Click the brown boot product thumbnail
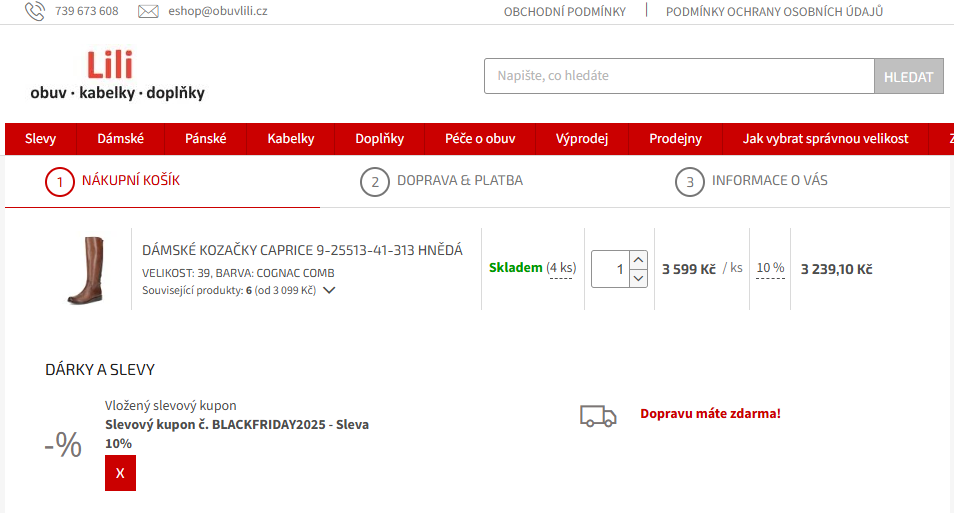The height and width of the screenshot is (513, 954). point(85,269)
